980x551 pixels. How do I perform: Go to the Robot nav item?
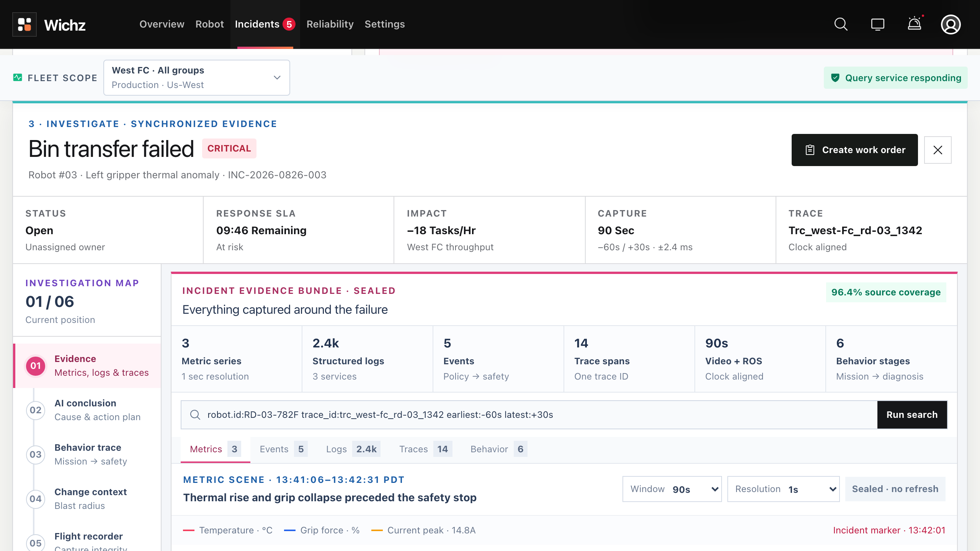click(x=209, y=24)
